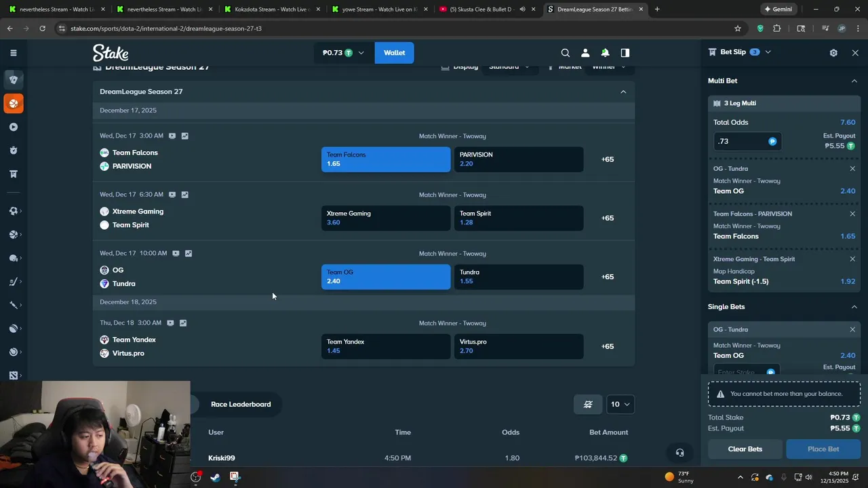868x488 pixels.
Task: Expand the American Football sport in sidebar
Action: pyautogui.click(x=13, y=258)
